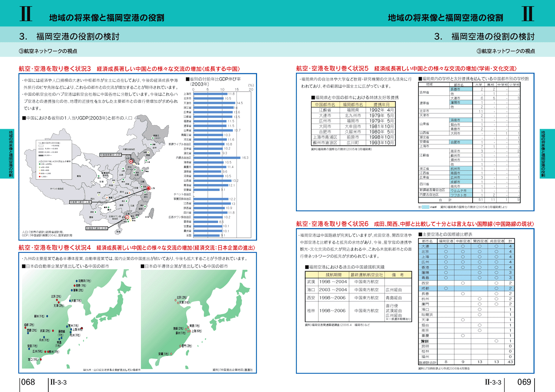Click the 路線数合計 total cell showing 43
Screen dimensions: 555x392
[510, 362]
